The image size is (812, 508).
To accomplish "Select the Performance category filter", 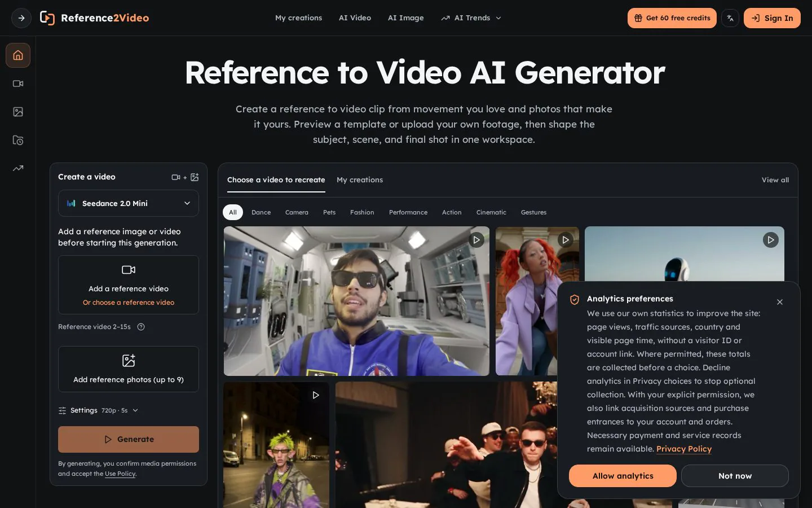I will [x=408, y=212].
